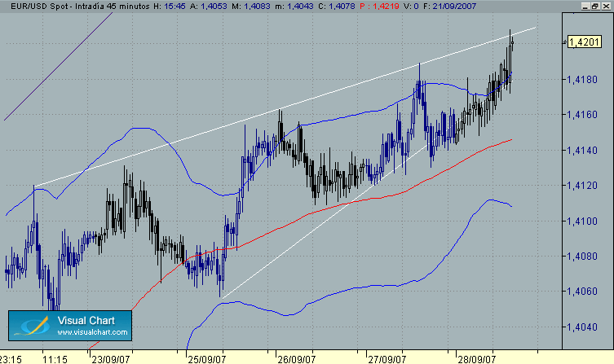Image resolution: width=614 pixels, height=364 pixels.
Task: Click the 1,4100 price axis label
Action: (582, 221)
